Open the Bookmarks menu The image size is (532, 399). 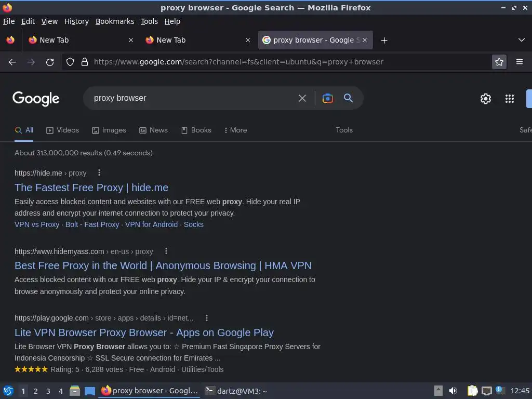[115, 21]
